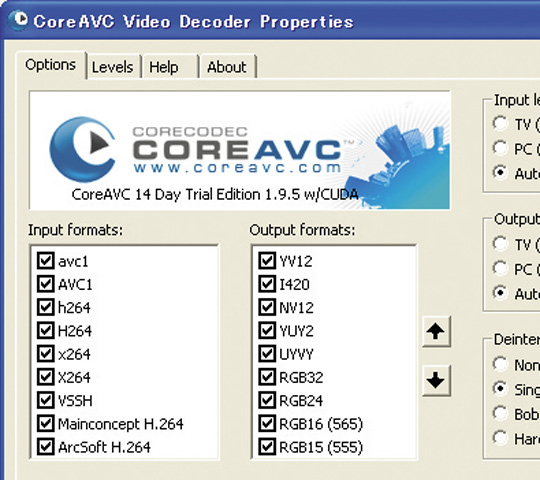
Task: Uncheck the avc1 input format
Action: click(x=45, y=261)
